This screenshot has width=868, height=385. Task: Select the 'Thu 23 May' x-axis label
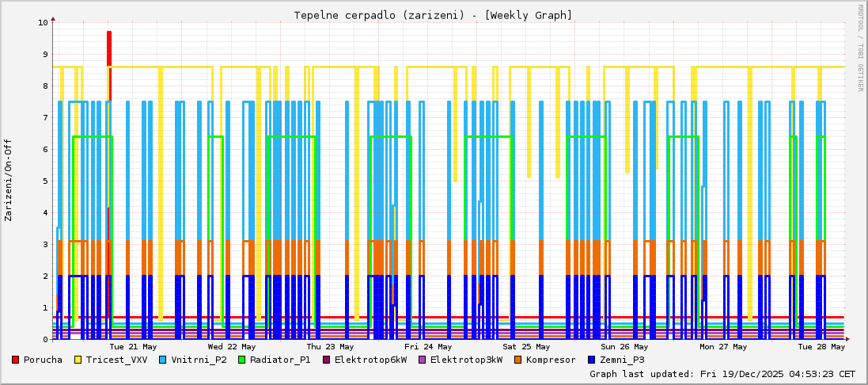point(330,346)
